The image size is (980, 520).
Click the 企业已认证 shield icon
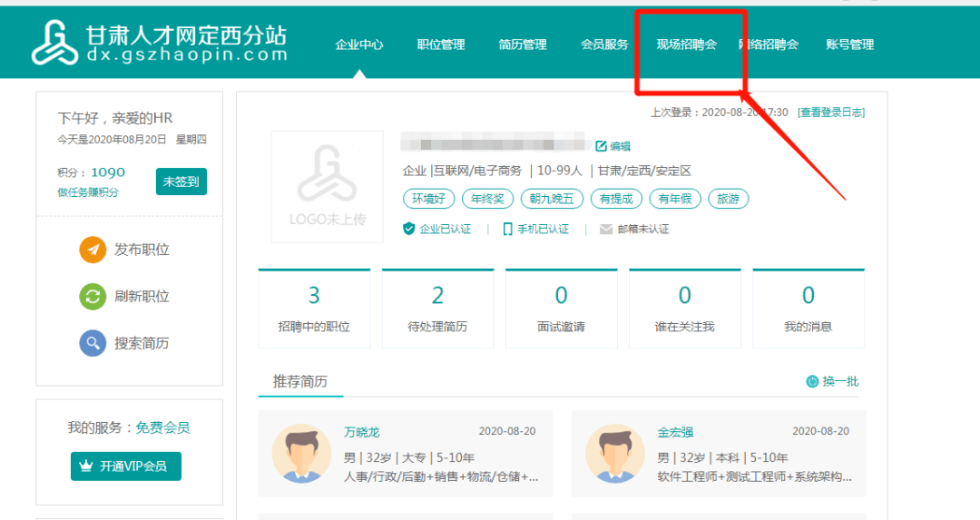point(408,229)
